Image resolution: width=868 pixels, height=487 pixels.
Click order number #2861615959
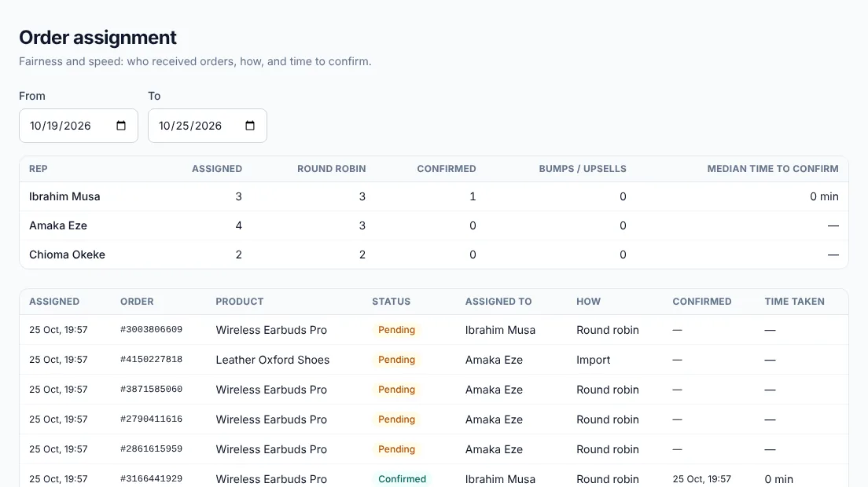[151, 449]
